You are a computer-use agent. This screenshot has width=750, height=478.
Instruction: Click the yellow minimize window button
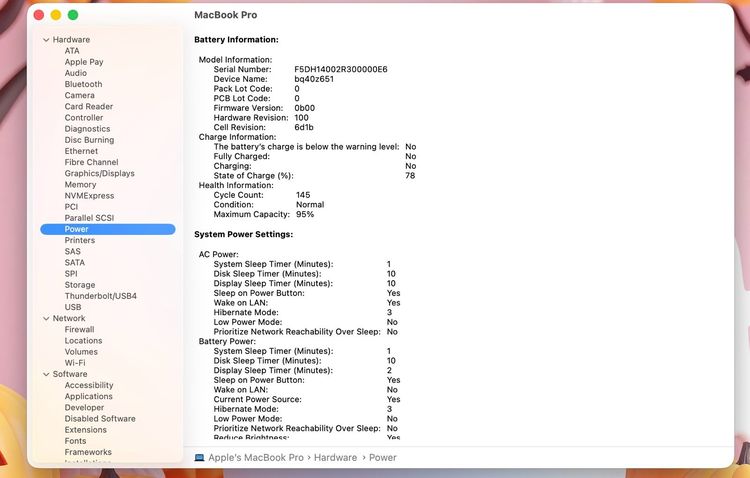(56, 15)
